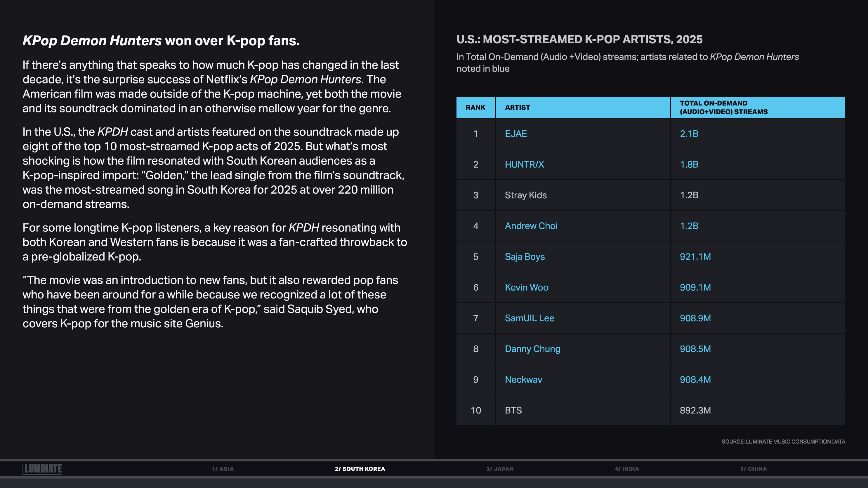The height and width of the screenshot is (488, 868).
Task: Click the RANK column header
Action: click(x=475, y=107)
